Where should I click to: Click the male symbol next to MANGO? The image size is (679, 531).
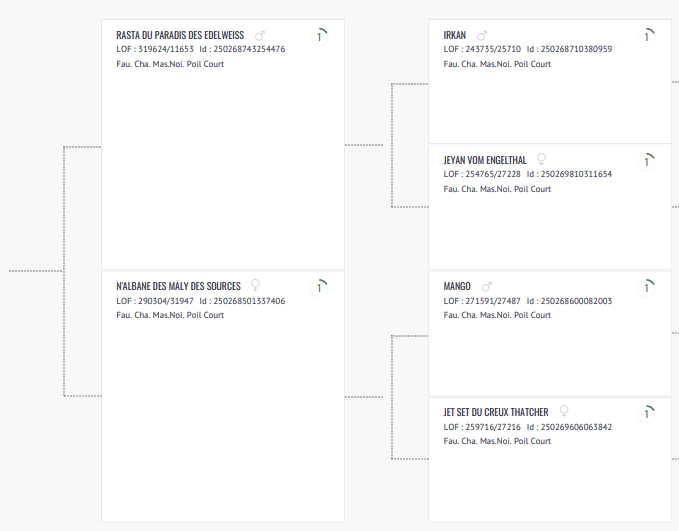(487, 286)
